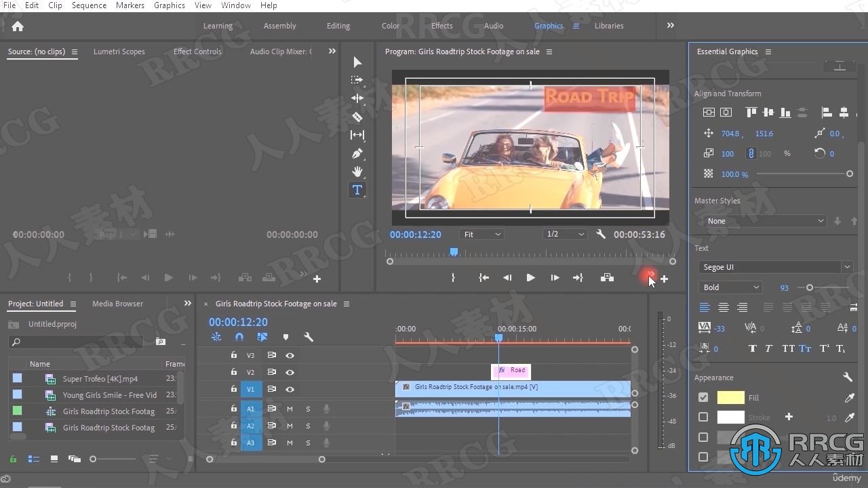Expand project panel tabs overflow
Screen dimensions: 868x488
coord(188,304)
